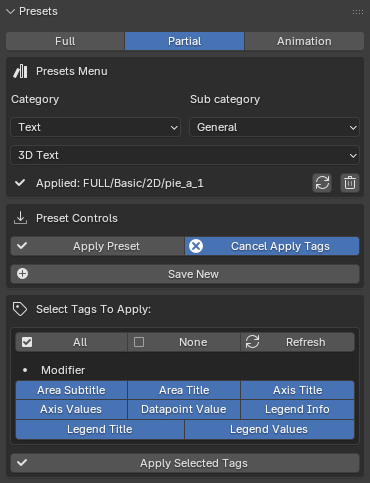Open the Category dropdown set to Text
Viewport: 370px width, 483px height.
(x=95, y=127)
